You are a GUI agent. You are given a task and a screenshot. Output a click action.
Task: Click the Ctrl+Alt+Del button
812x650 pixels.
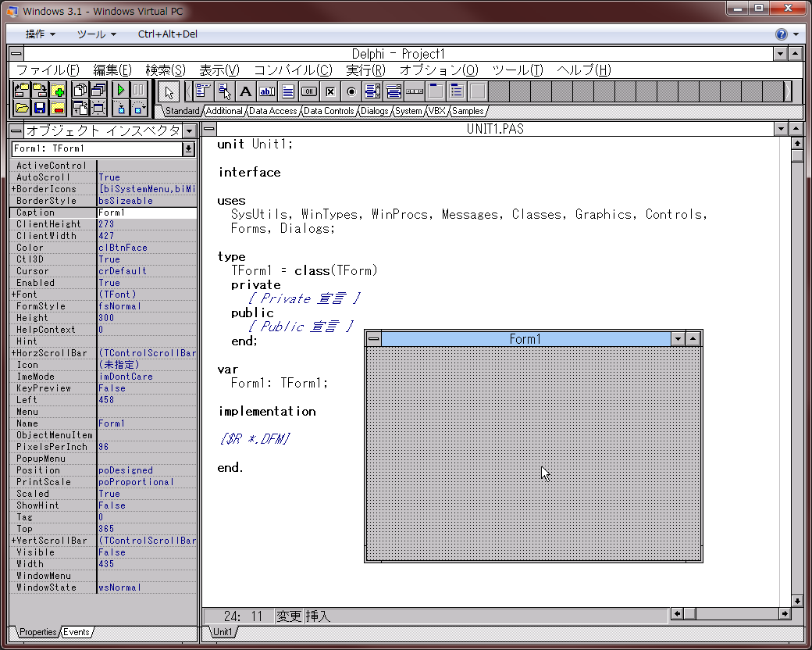point(167,34)
